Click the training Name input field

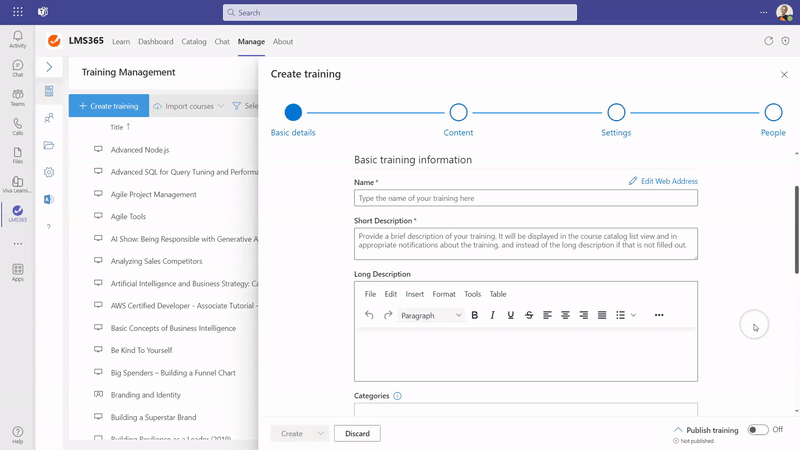tap(526, 198)
